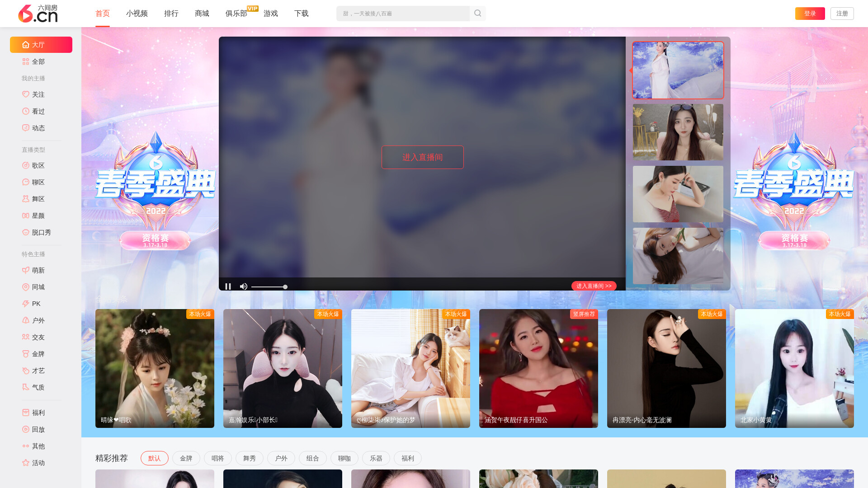Select 默认 recommendation filter
The width and height of the screenshot is (868, 488).
155,458
